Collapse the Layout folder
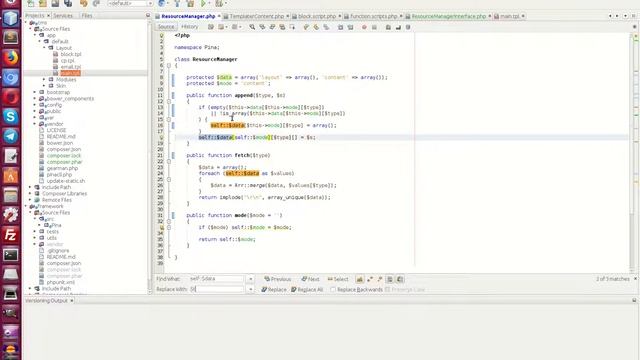 [44, 48]
